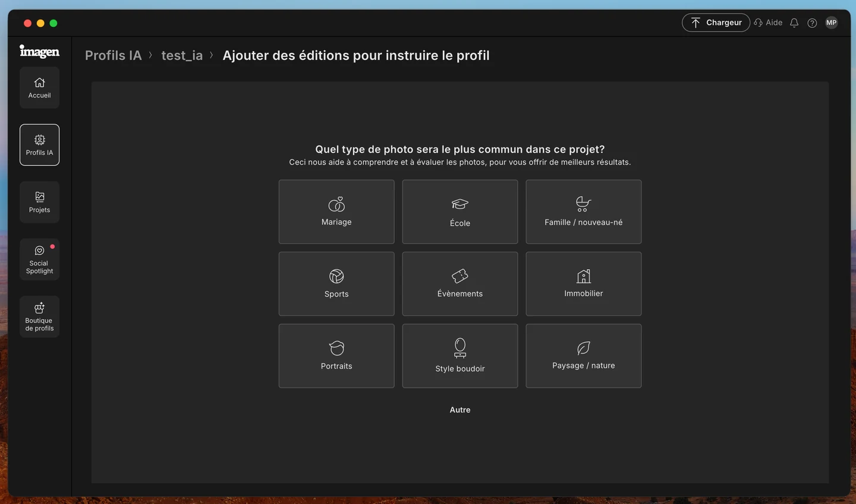
Task: Select the Évènements card
Action: tap(460, 283)
